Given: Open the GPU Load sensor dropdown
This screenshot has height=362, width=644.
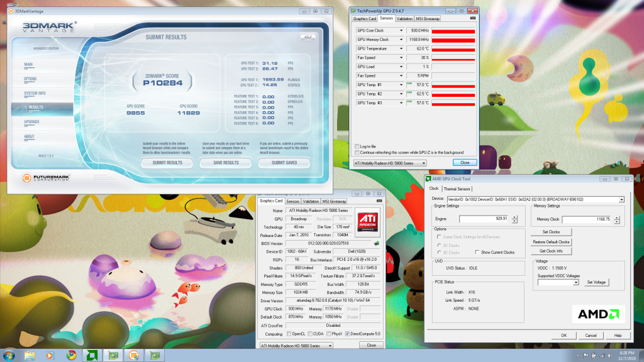Looking at the screenshot, I should (x=401, y=67).
